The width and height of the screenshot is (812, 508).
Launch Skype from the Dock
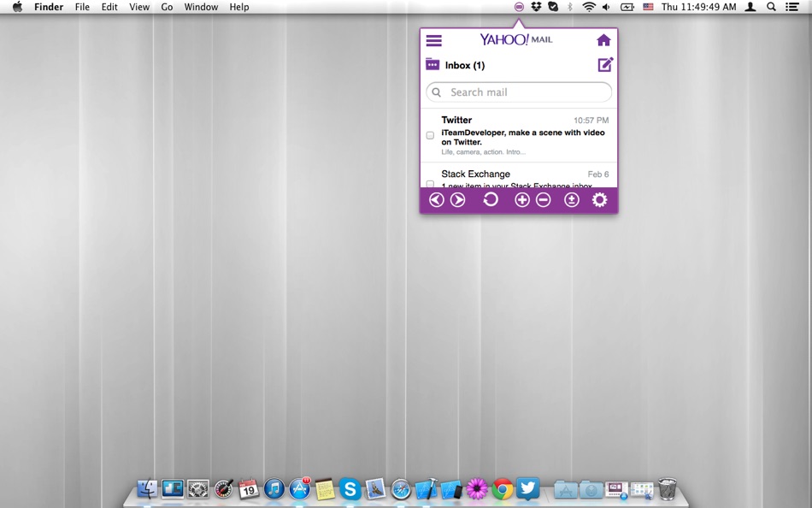pos(350,489)
